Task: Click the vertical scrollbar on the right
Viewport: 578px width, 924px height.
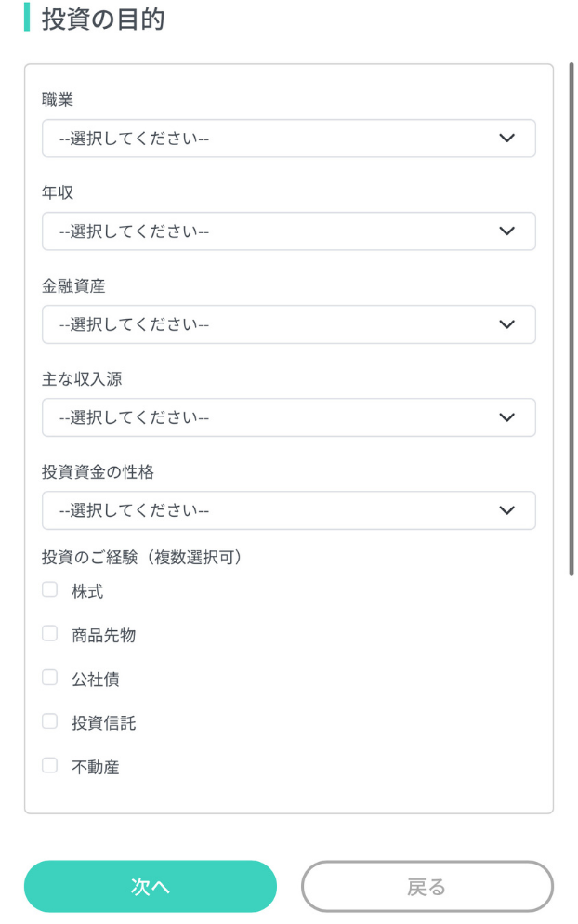Action: coord(571,316)
